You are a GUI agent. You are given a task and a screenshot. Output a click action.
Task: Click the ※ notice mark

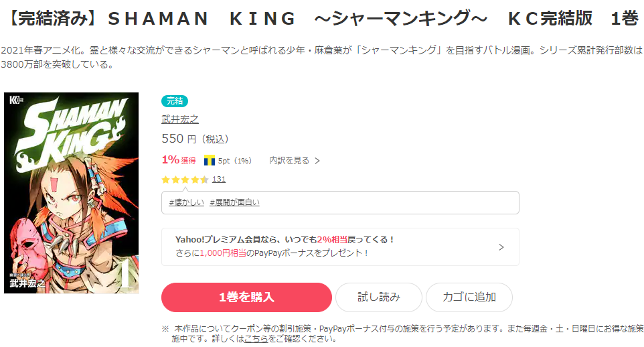165,329
